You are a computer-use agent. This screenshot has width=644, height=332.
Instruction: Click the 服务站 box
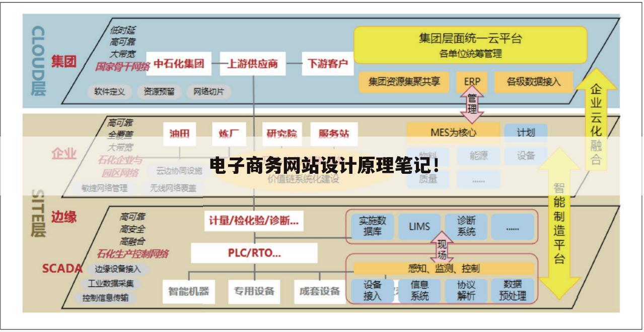pyautogui.click(x=334, y=134)
